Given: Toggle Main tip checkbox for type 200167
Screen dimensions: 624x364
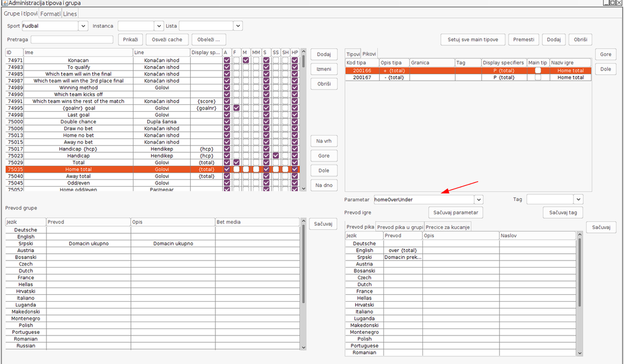Looking at the screenshot, I should click(x=538, y=78).
